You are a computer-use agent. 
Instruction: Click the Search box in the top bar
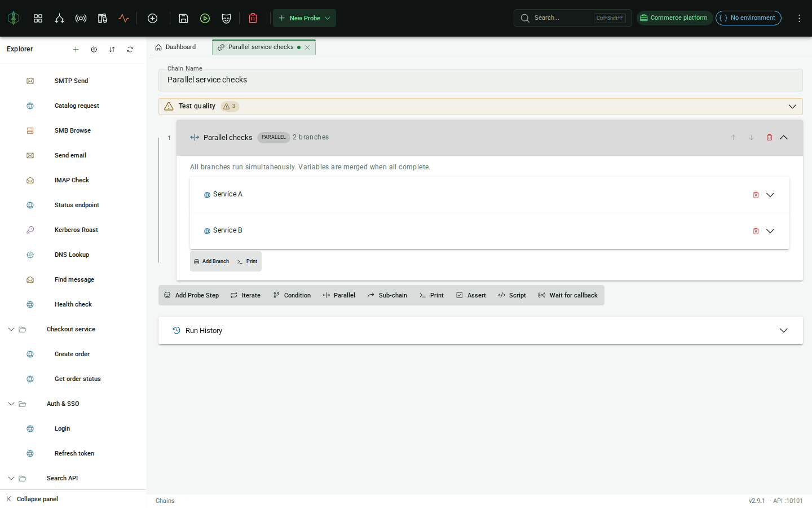(573, 18)
